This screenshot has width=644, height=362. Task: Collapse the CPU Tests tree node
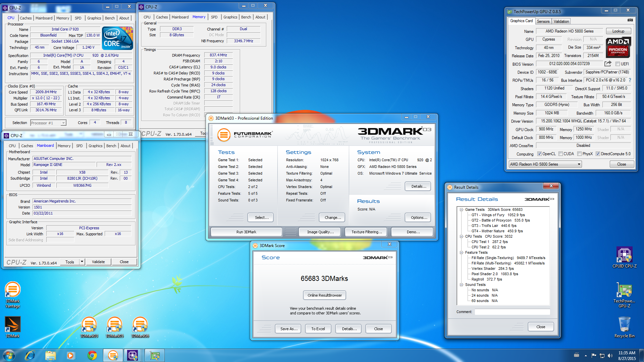462,236
